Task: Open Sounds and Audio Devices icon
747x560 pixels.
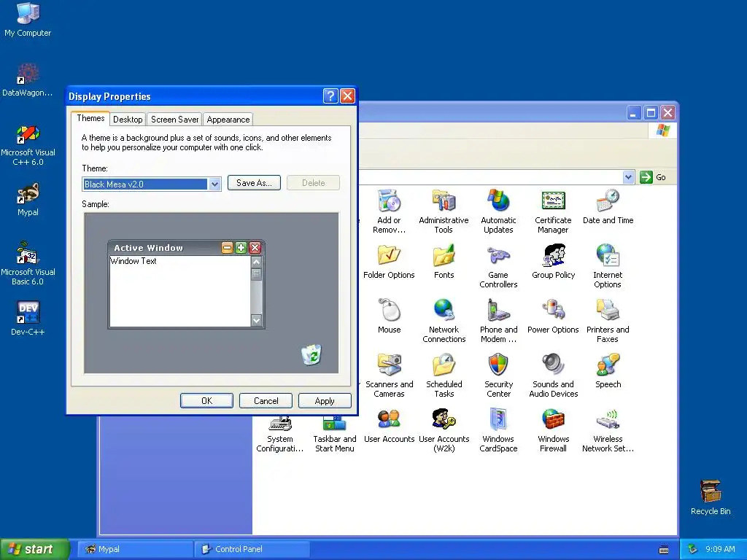Action: [553, 376]
